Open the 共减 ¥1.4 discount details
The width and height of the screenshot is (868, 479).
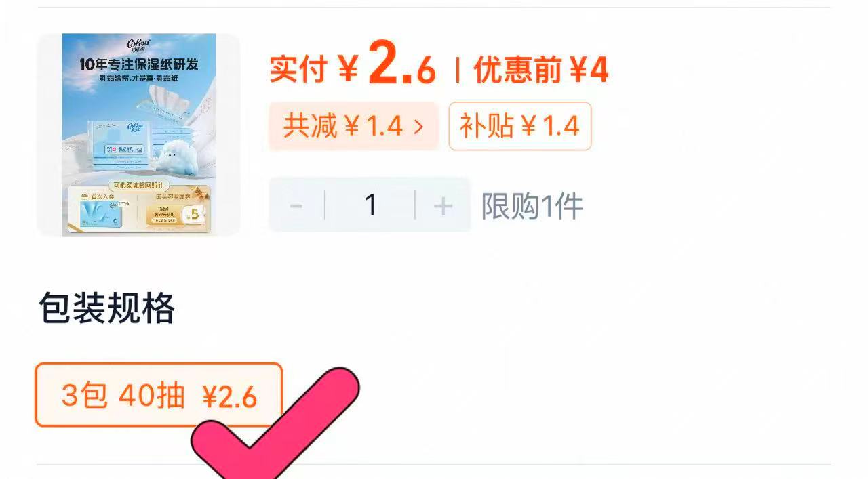(354, 126)
